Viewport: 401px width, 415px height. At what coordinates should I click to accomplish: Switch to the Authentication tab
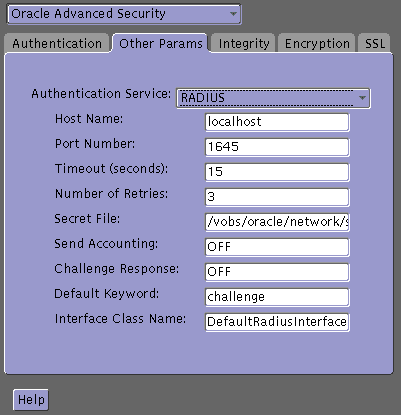tap(57, 44)
